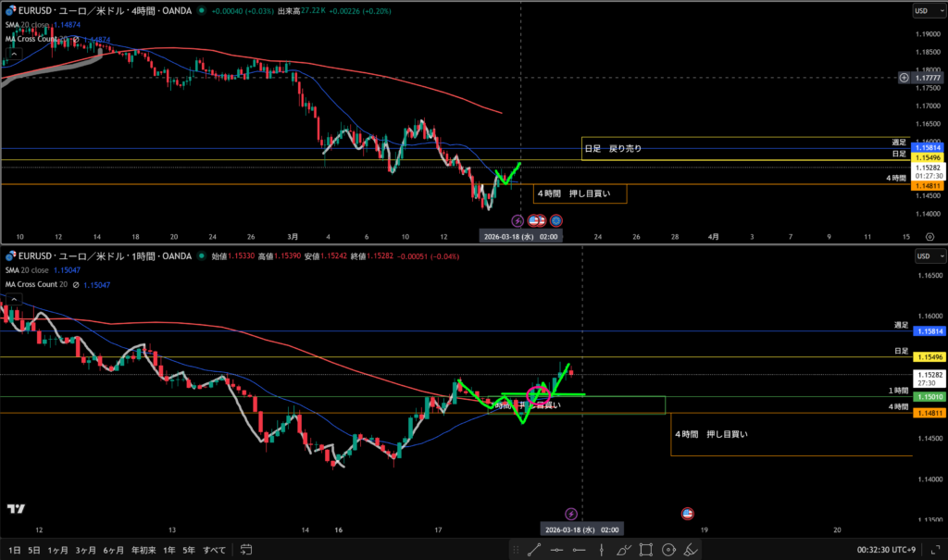The width and height of the screenshot is (948, 560).
Task: Click the eraser tool icon
Action: pyautogui.click(x=691, y=550)
